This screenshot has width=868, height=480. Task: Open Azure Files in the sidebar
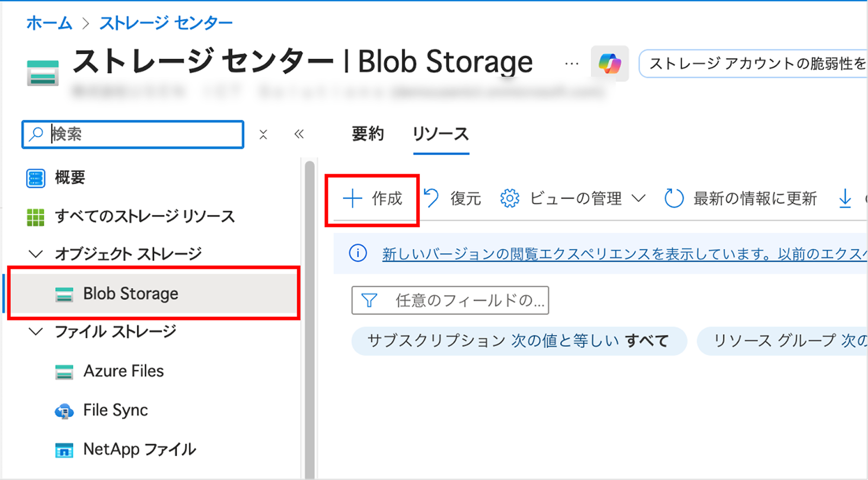point(123,372)
